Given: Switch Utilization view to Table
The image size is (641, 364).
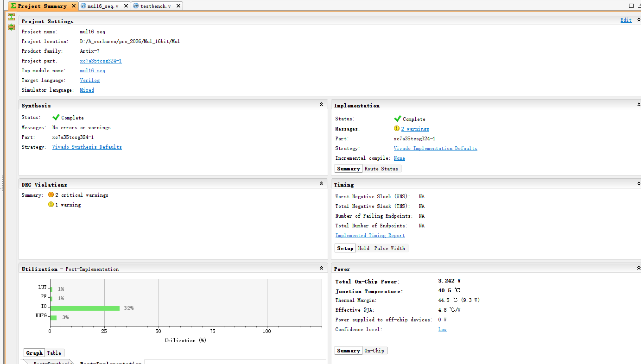Looking at the screenshot, I should [54, 353].
